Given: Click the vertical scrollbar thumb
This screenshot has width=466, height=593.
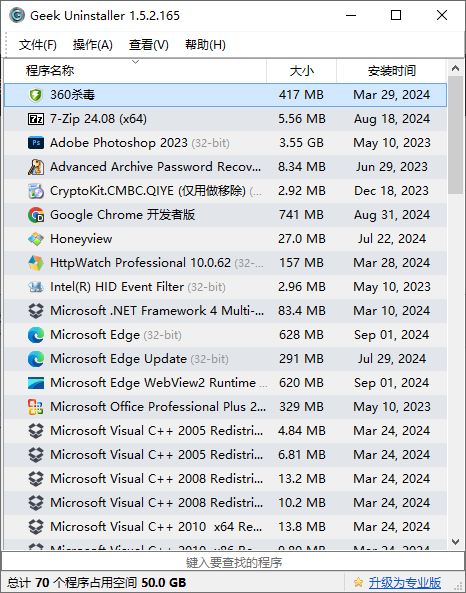Looking at the screenshot, I should 455,135.
